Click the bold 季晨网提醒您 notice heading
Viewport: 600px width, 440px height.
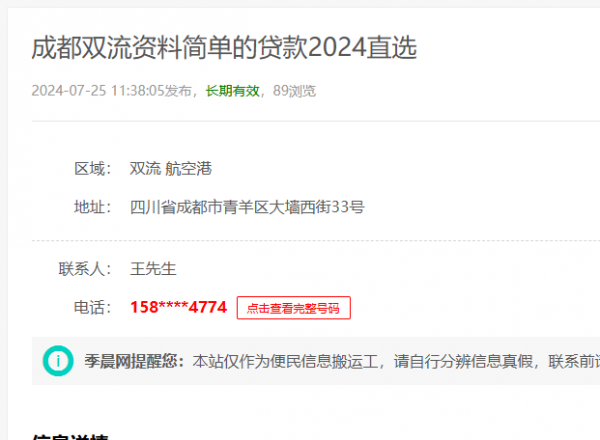point(134,361)
